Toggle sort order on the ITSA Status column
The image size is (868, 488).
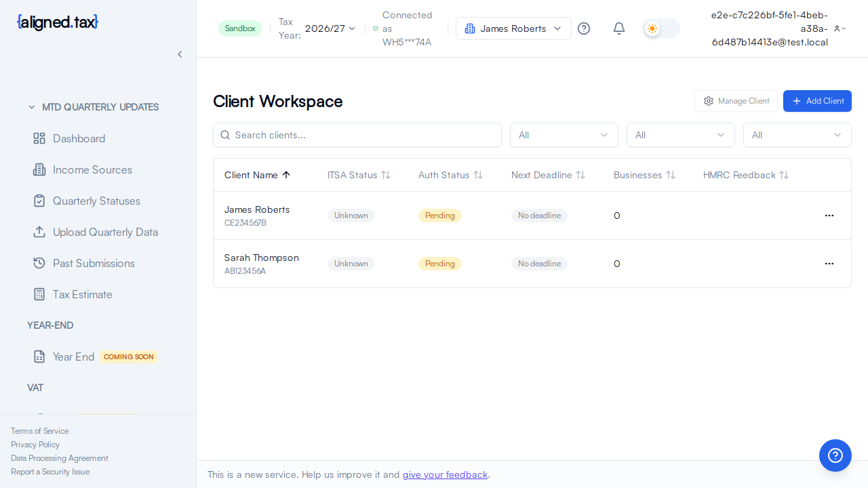(x=385, y=175)
